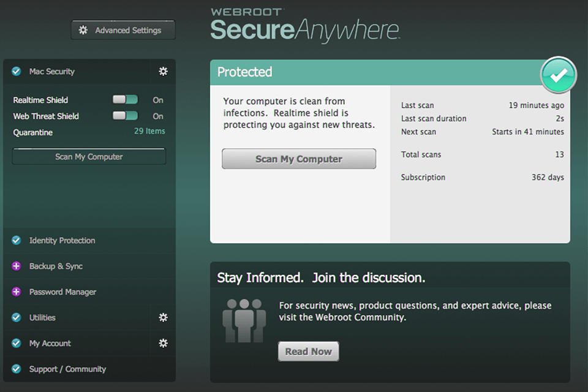Click the Identity Protection checkmark icon
The height and width of the screenshot is (392, 588).
17,241
